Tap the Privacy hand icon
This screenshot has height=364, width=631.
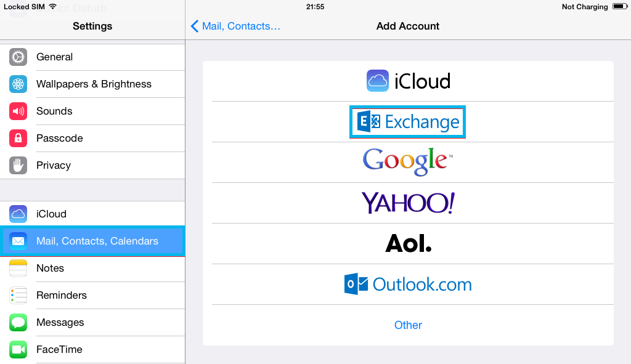18,165
